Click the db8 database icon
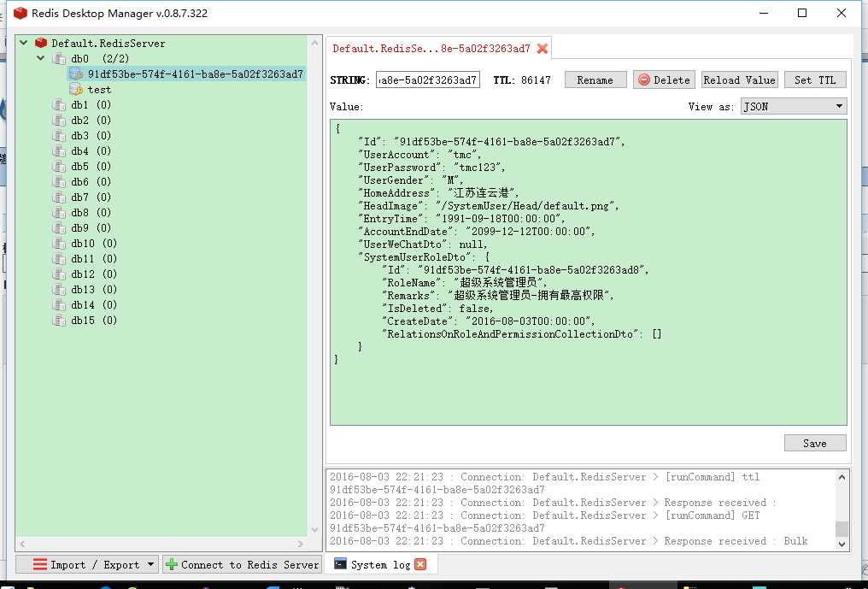Image resolution: width=868 pixels, height=589 pixels. pos(59,212)
